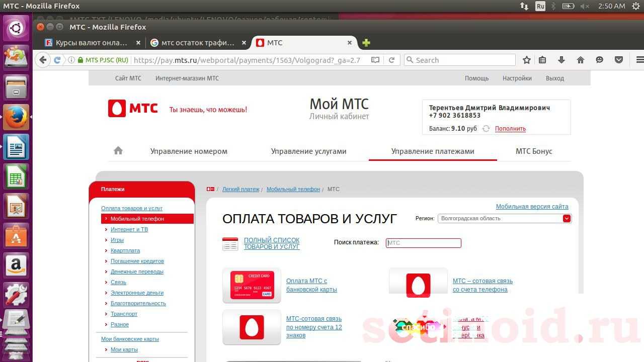Launch Firefox from the dock
This screenshot has width=644, height=362.
[16, 117]
